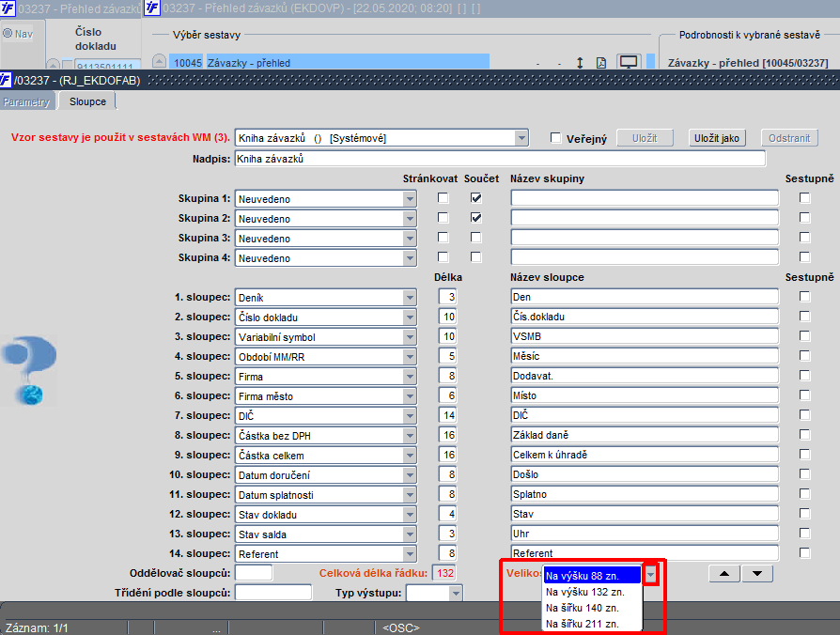The image size is (840, 635).
Task: Choose option Na šířku 140 zn.
Action: click(592, 609)
